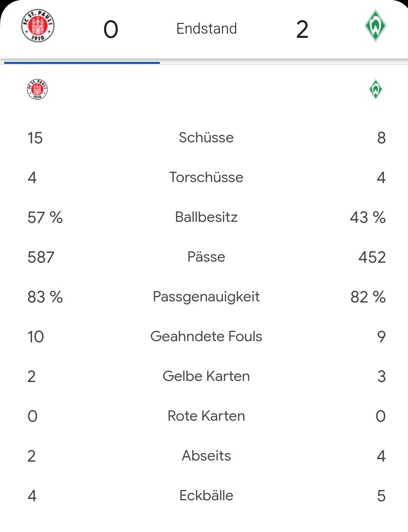Screen dimensions: 408x532
Task: Tap the small Werder Bremen logo in stats
Action: (x=375, y=89)
